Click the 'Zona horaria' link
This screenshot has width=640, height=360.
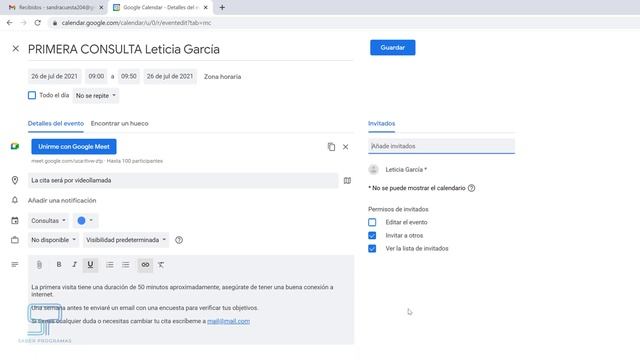pos(222,77)
